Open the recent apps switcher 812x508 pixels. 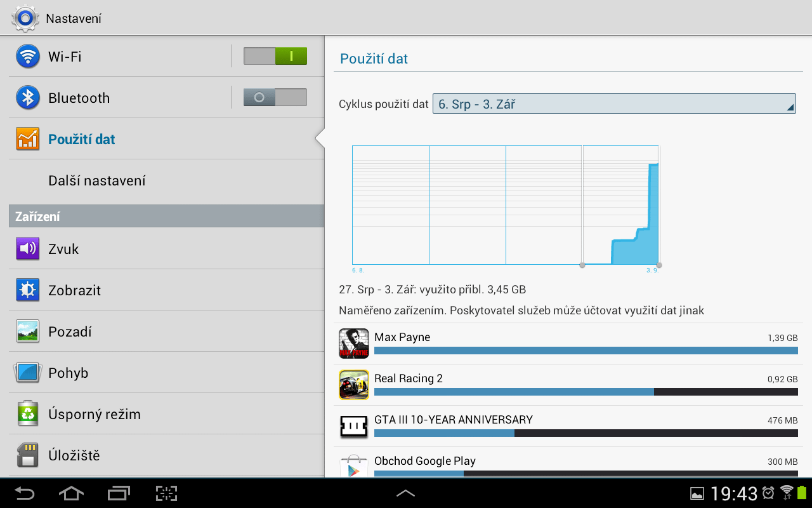[119, 493]
